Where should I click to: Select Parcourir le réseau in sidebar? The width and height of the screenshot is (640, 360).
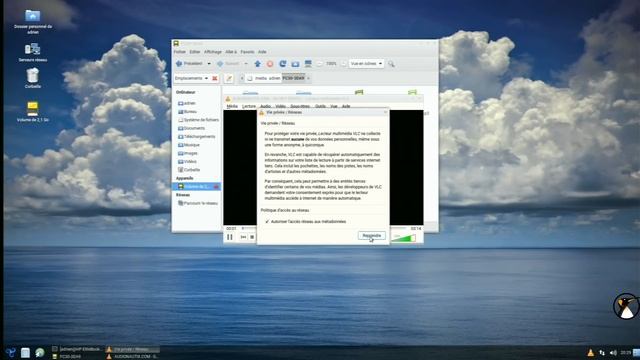(198, 203)
